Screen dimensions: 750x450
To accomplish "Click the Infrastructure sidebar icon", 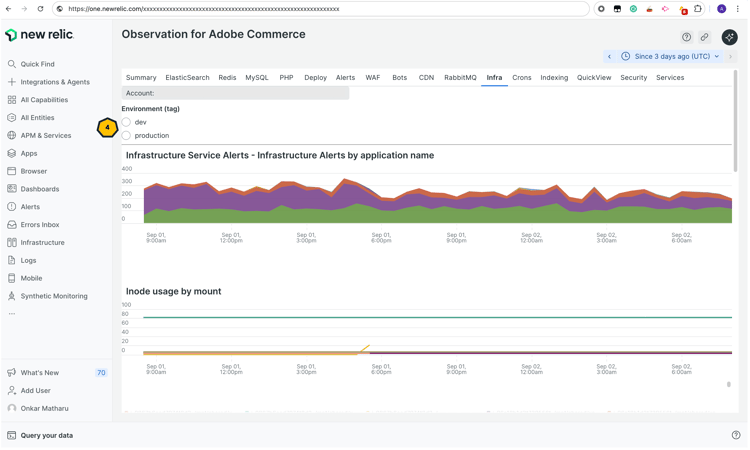I will point(12,242).
